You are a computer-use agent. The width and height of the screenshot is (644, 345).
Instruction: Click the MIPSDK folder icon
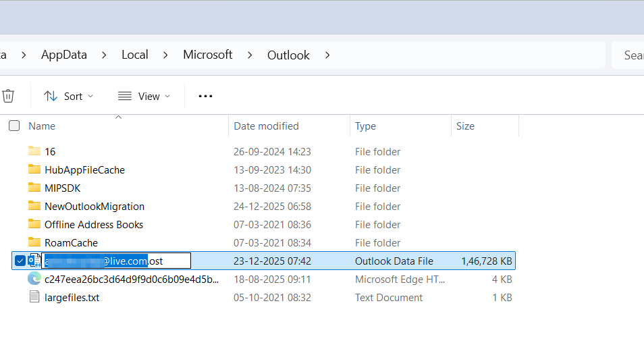tap(34, 188)
